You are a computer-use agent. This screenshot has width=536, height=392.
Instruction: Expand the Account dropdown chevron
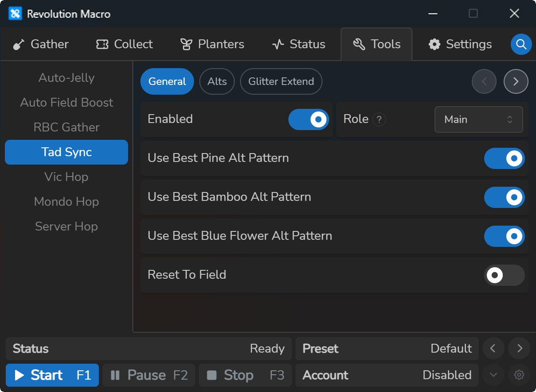(493, 375)
